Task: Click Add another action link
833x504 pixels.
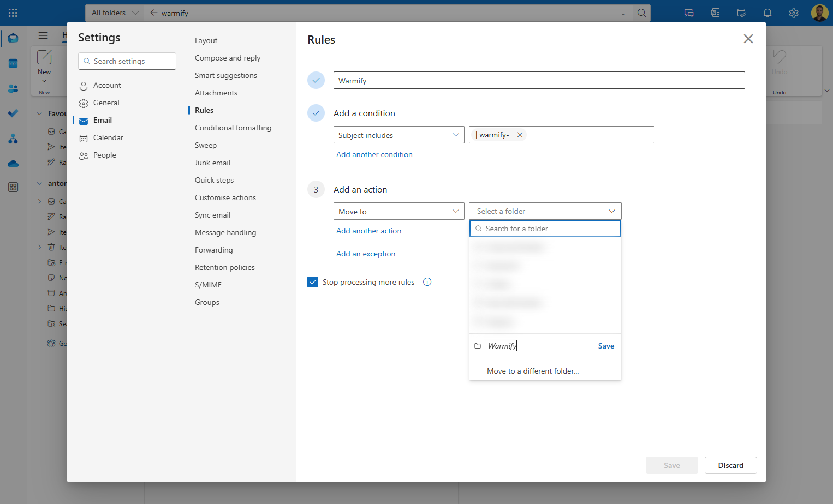Action: (x=369, y=231)
